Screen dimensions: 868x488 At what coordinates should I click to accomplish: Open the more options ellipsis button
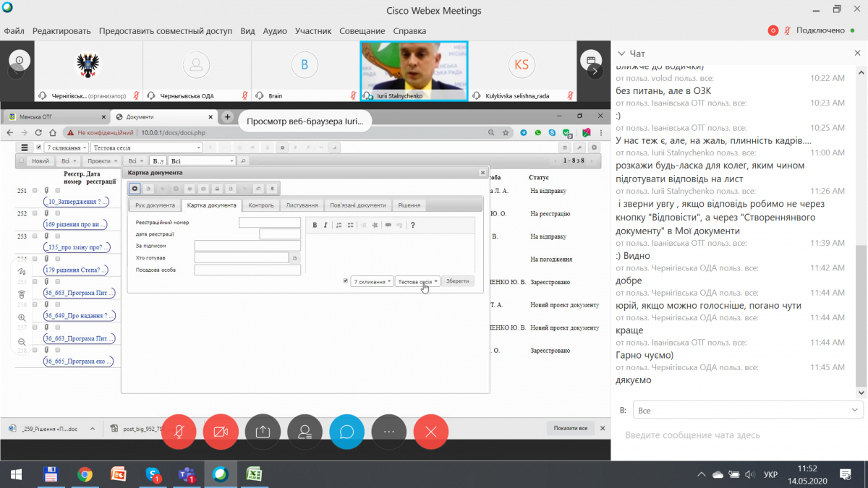click(x=388, y=432)
